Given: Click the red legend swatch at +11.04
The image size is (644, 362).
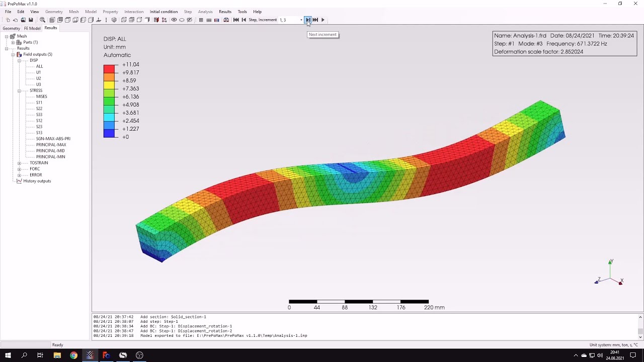Looking at the screenshot, I should click(x=109, y=68).
